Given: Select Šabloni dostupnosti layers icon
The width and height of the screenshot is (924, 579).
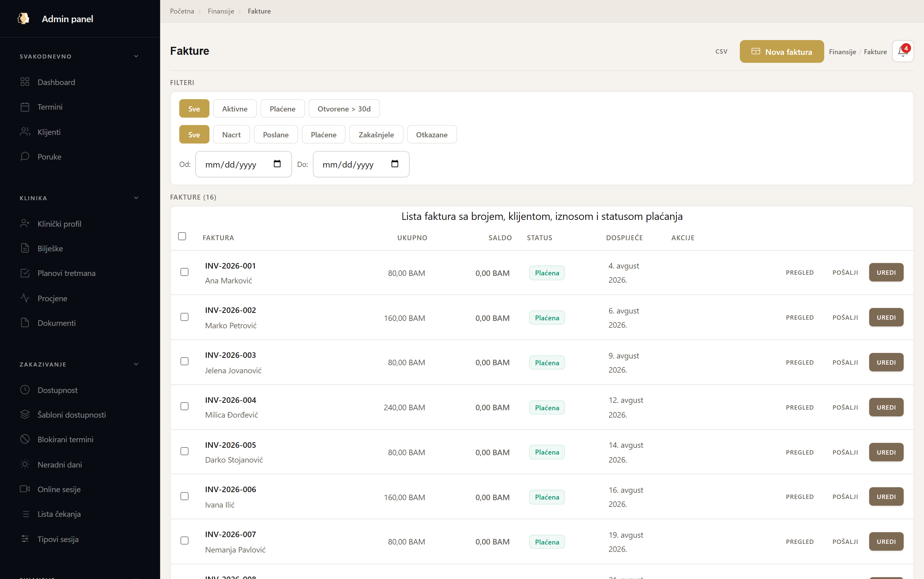Looking at the screenshot, I should 25,415.
